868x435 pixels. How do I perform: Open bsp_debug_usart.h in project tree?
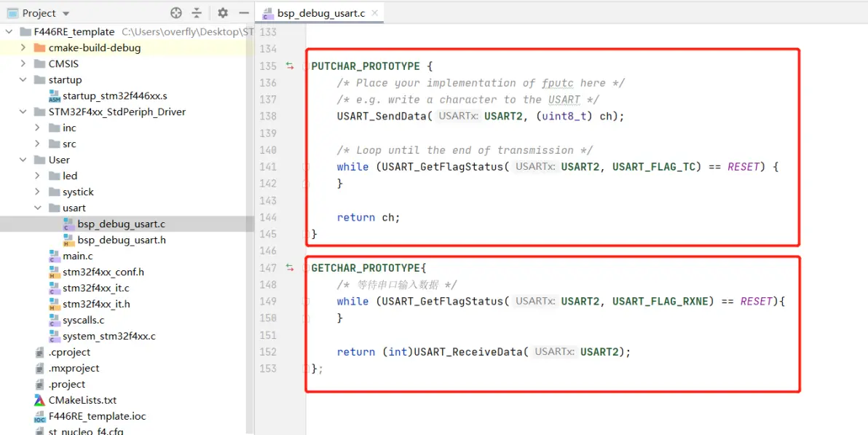point(121,240)
